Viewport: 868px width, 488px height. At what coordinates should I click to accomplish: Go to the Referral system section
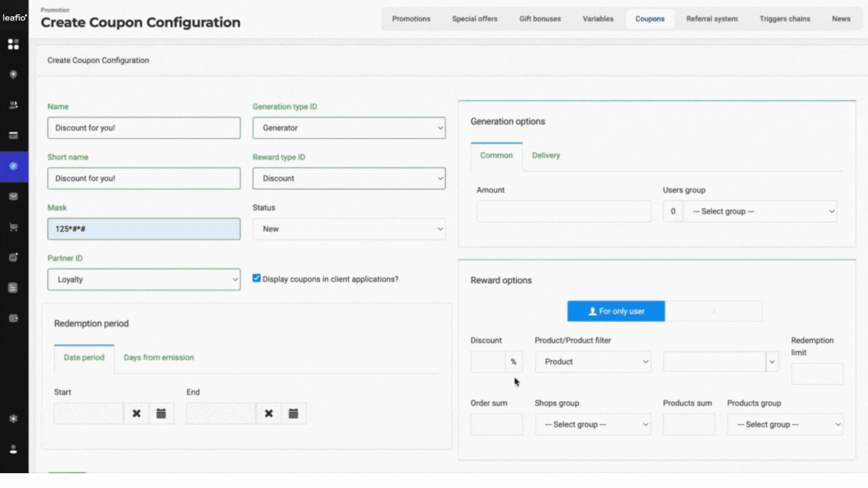[711, 19]
